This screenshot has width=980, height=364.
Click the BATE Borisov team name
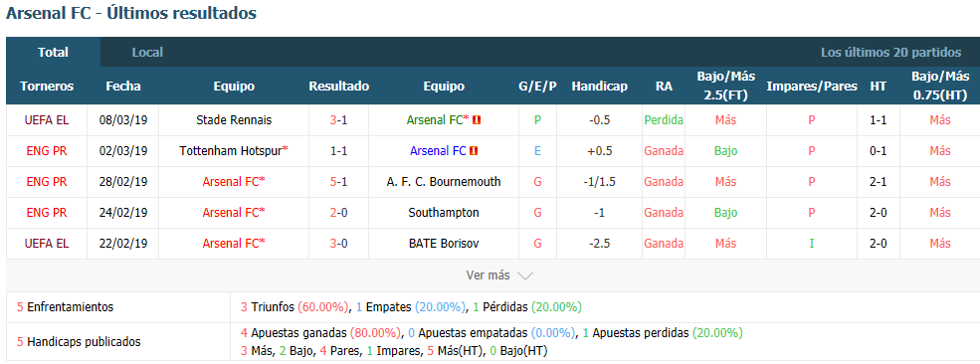click(x=444, y=244)
